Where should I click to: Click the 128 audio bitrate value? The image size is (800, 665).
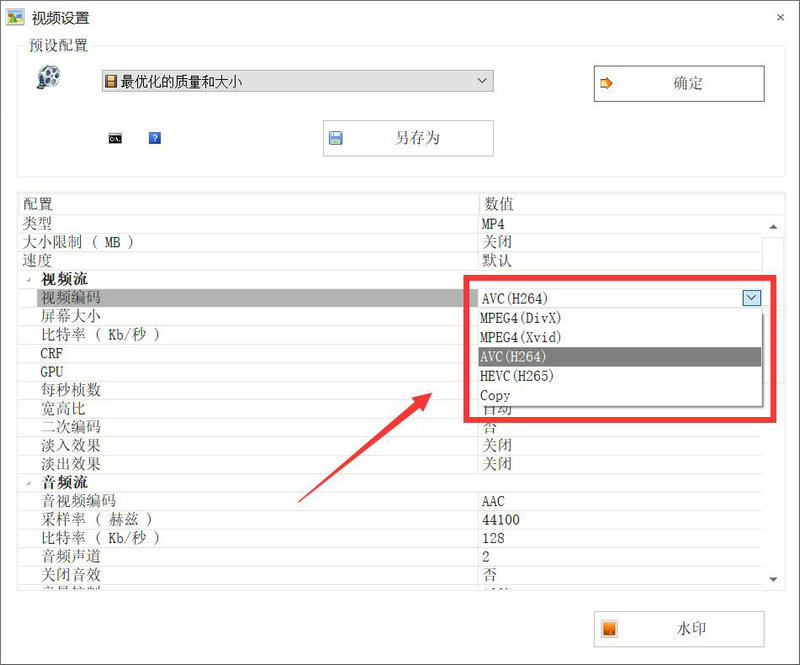(493, 538)
